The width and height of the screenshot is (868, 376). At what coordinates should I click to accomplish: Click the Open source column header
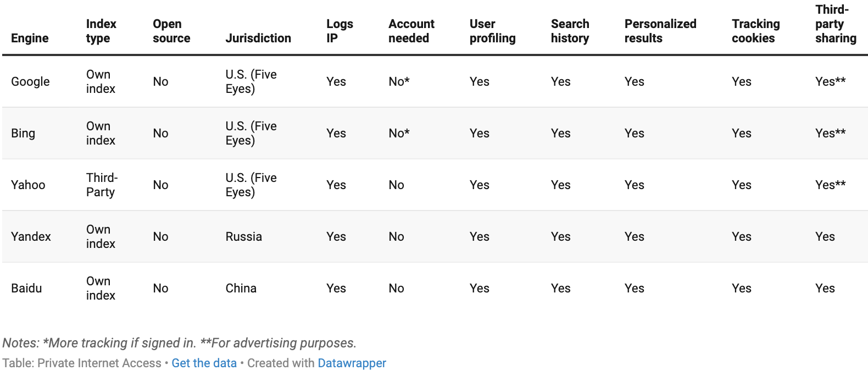click(171, 31)
